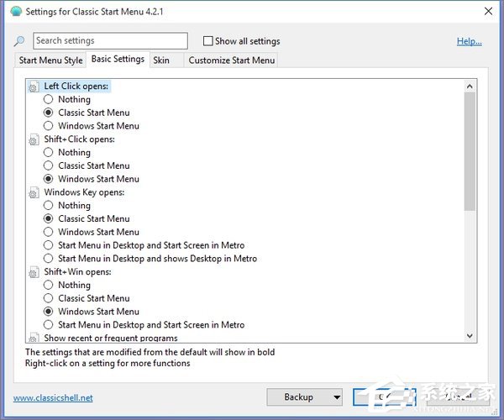504x420 pixels.
Task: Select Classic Start Menu under Shift+Click opens
Action: pos(49,165)
